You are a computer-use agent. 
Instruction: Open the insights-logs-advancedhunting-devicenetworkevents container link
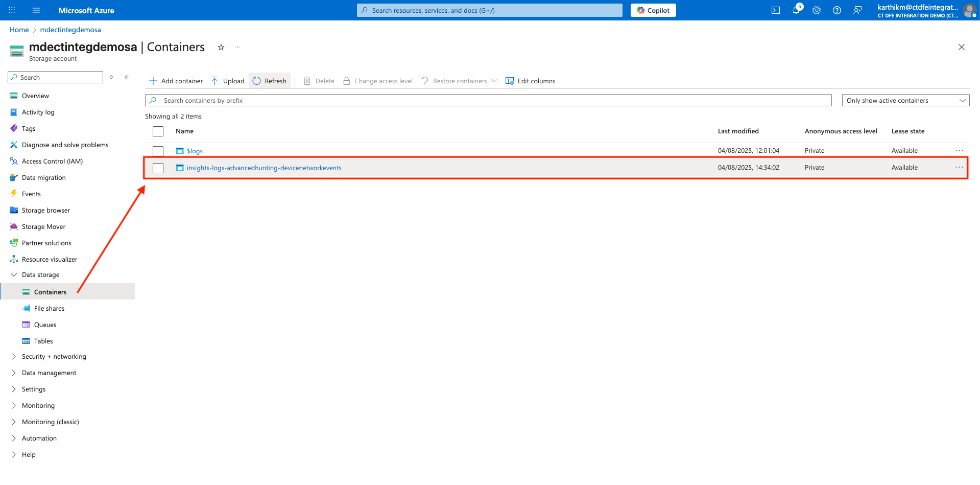pyautogui.click(x=264, y=168)
